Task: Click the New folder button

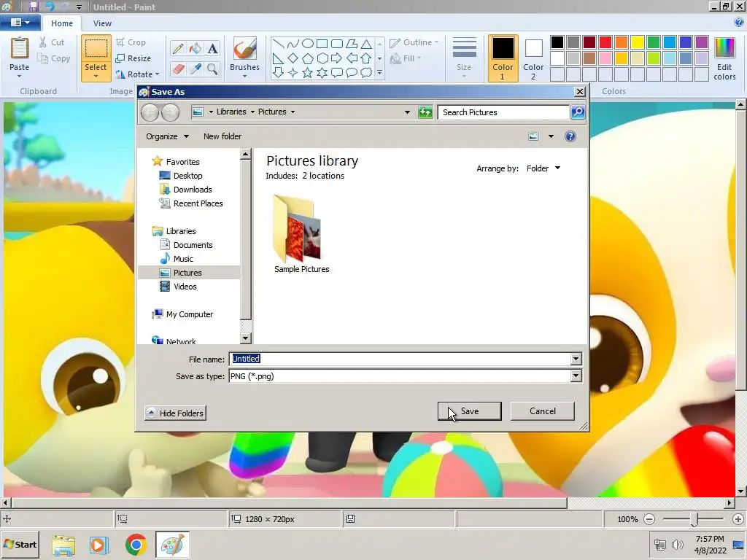Action: [x=222, y=136]
